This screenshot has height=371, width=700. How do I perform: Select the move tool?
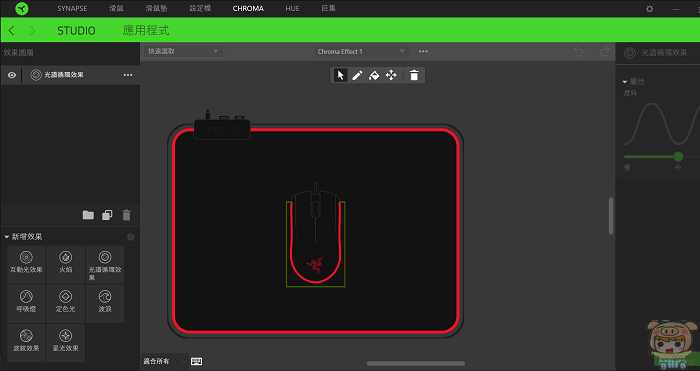coord(391,75)
